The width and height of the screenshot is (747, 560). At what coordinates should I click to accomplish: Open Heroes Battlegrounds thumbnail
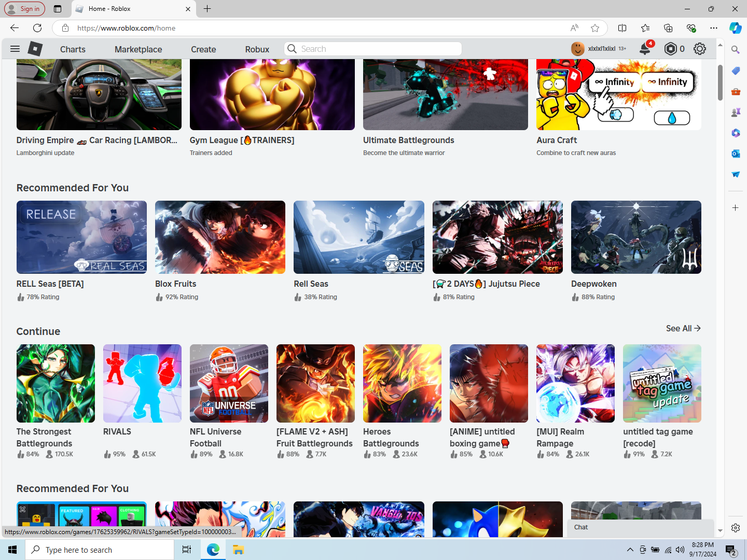point(402,383)
